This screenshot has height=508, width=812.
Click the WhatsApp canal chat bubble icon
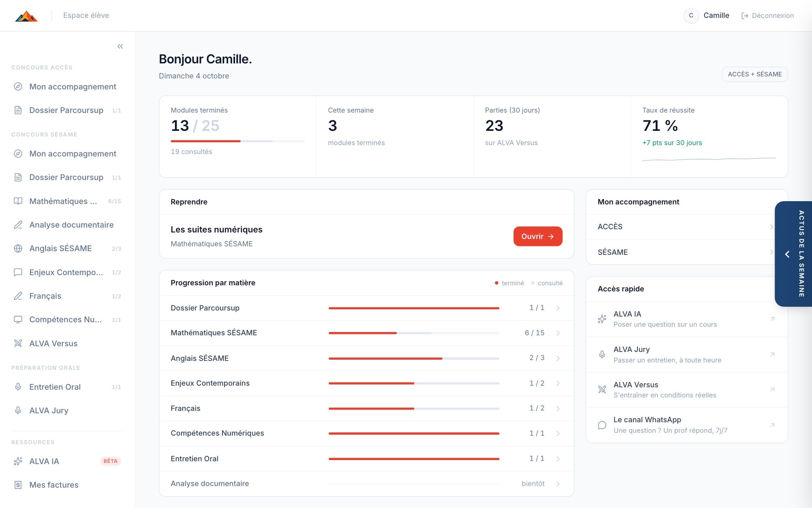point(602,425)
